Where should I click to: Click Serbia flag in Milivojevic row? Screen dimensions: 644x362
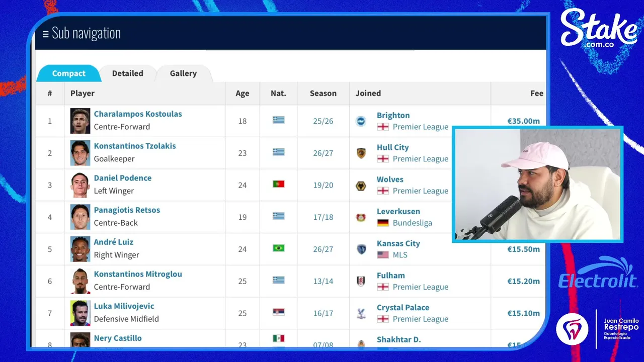(x=278, y=312)
